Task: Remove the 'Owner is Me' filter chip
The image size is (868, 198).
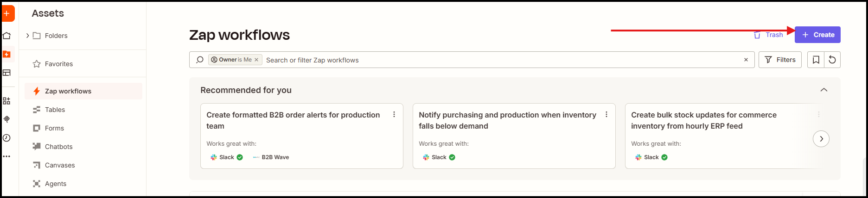Action: pos(256,60)
